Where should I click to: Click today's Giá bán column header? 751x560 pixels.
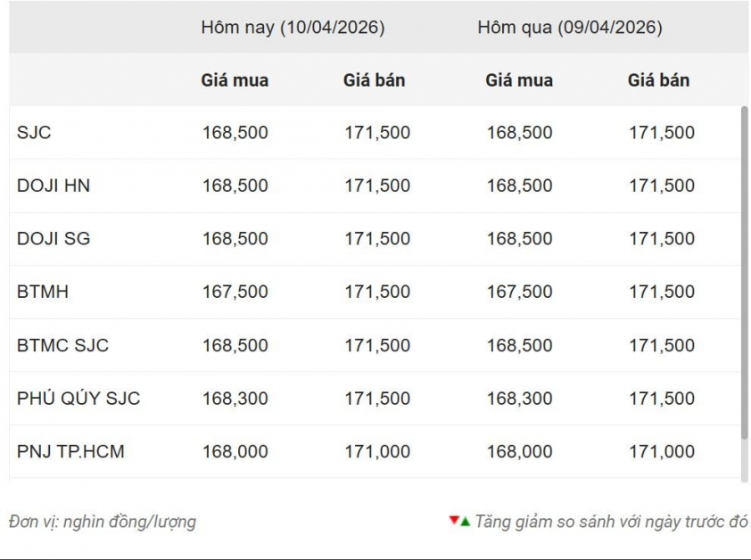coord(374,80)
